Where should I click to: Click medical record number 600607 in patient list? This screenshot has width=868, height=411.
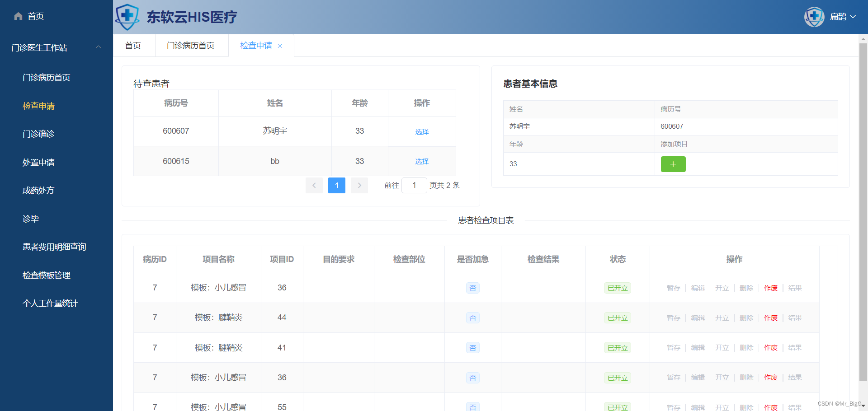point(176,131)
